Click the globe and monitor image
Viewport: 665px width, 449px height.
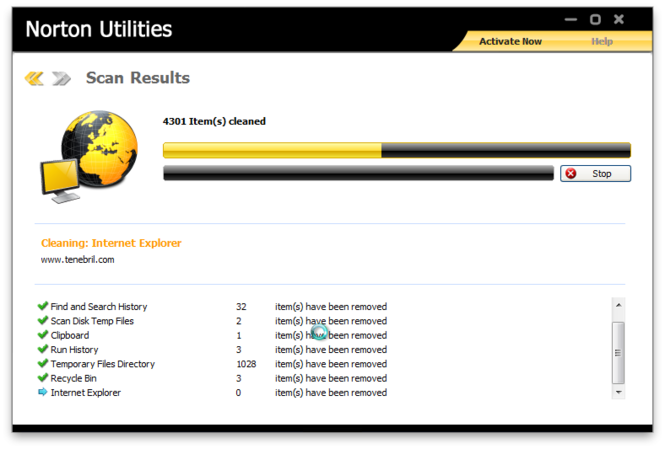pyautogui.click(x=89, y=156)
